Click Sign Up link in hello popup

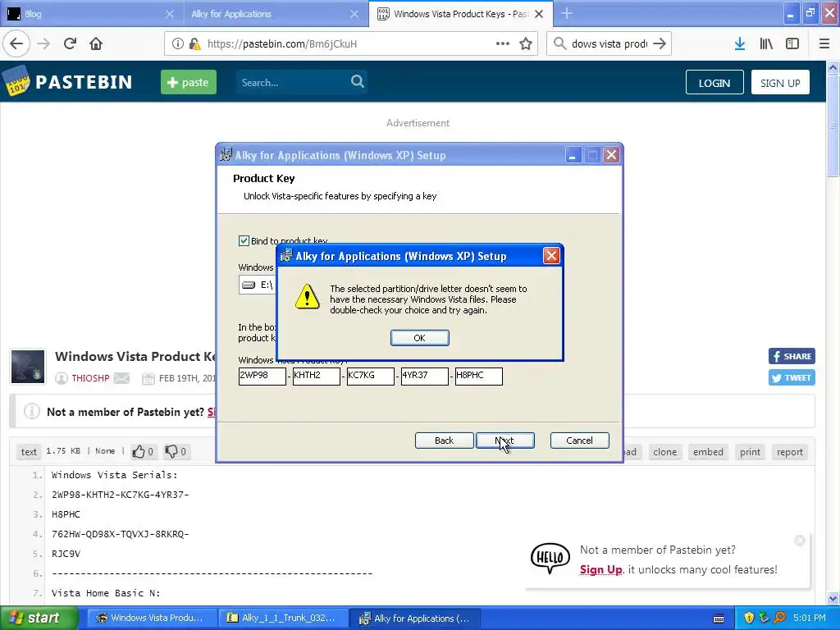(600, 569)
